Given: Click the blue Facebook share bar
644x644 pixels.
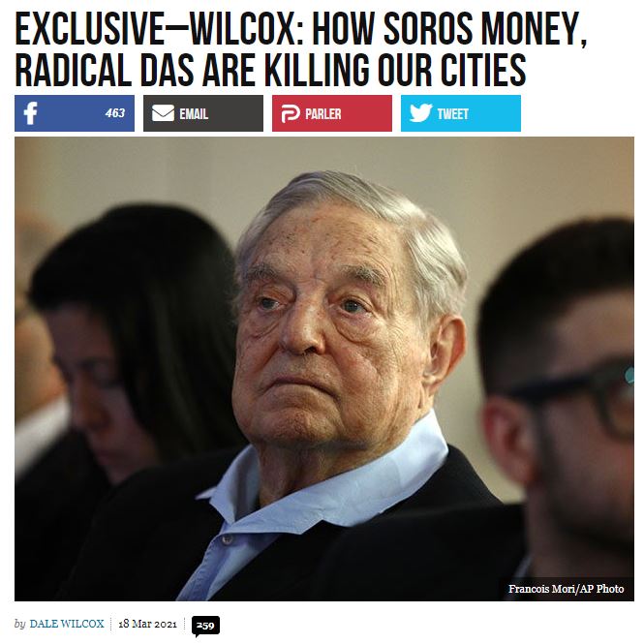Looking at the screenshot, I should tap(75, 113).
